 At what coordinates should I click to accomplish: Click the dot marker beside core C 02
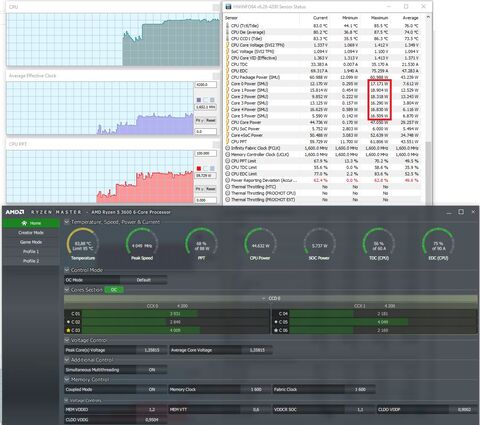pyautogui.click(x=68, y=322)
